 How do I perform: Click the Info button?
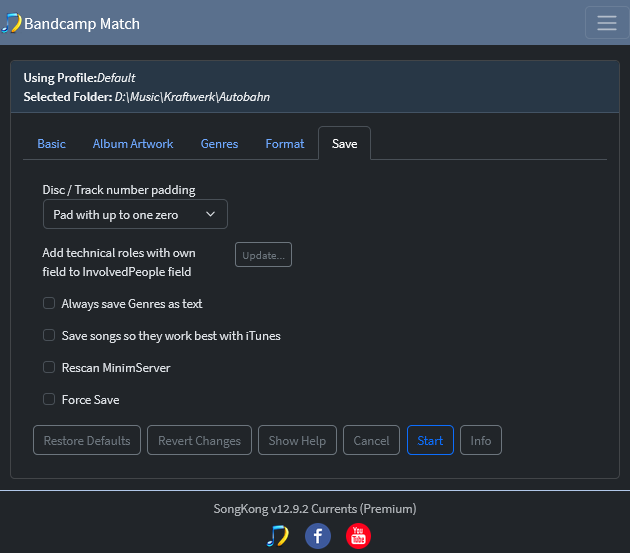[x=481, y=440]
